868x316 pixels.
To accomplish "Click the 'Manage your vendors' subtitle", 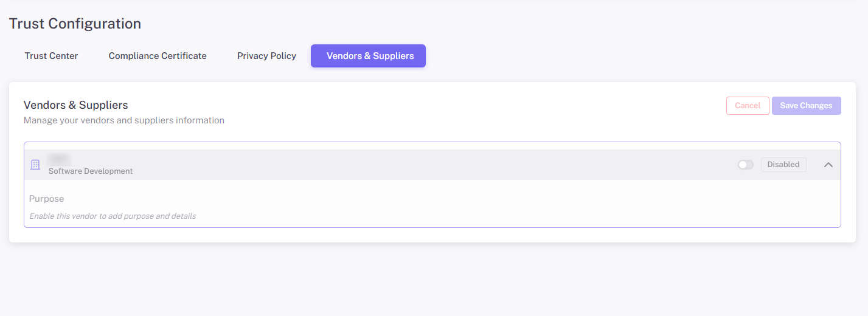I will [x=124, y=120].
